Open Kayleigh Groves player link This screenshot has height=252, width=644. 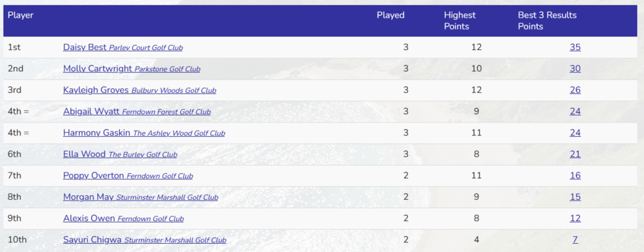tap(140, 90)
